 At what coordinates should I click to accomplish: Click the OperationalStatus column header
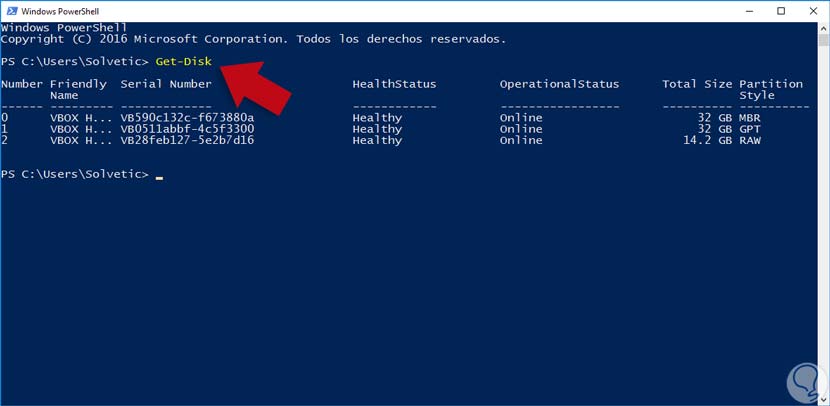[559, 84]
